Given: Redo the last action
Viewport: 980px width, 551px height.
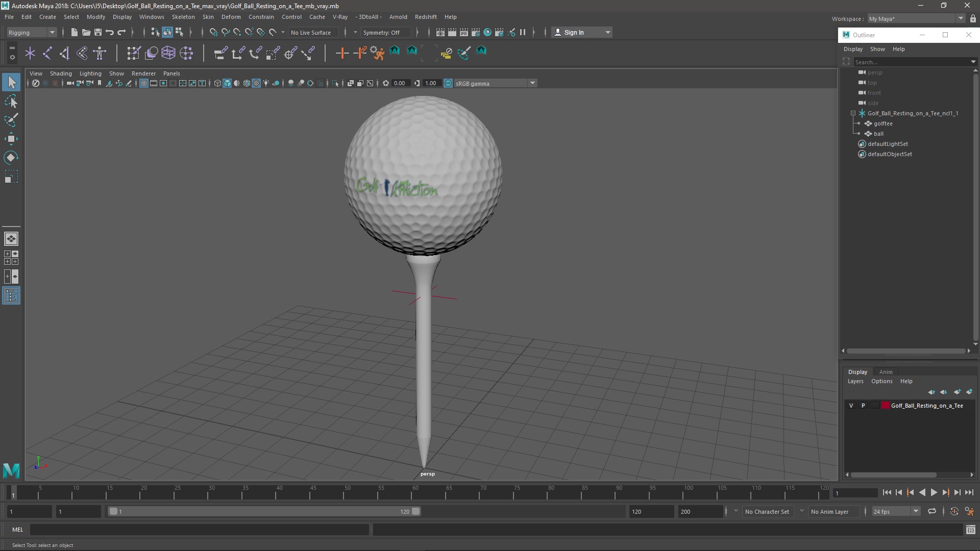Looking at the screenshot, I should (121, 32).
